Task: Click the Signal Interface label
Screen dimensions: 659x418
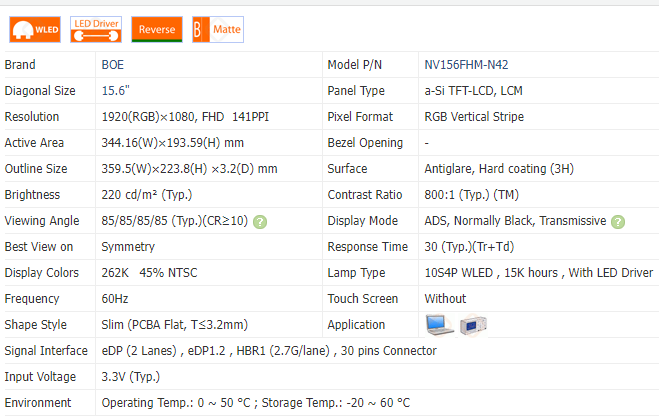Action: pyautogui.click(x=46, y=351)
